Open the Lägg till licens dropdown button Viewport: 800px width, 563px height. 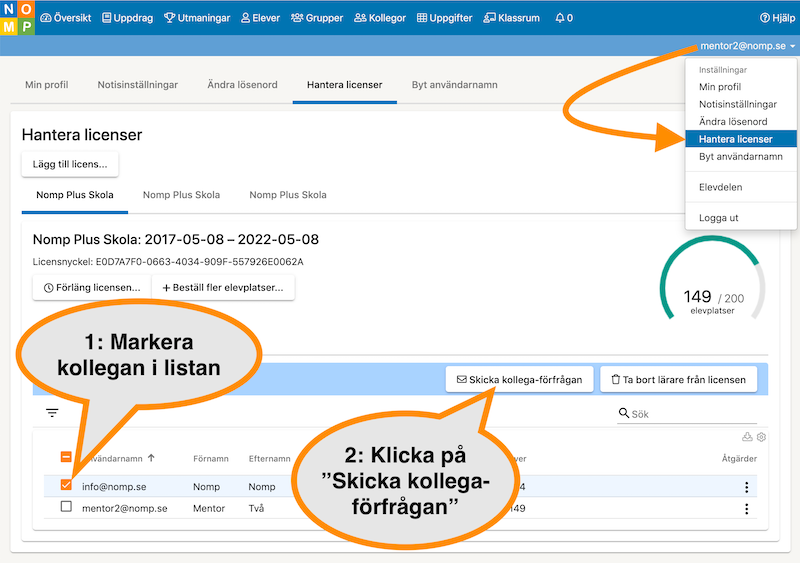(x=69, y=164)
